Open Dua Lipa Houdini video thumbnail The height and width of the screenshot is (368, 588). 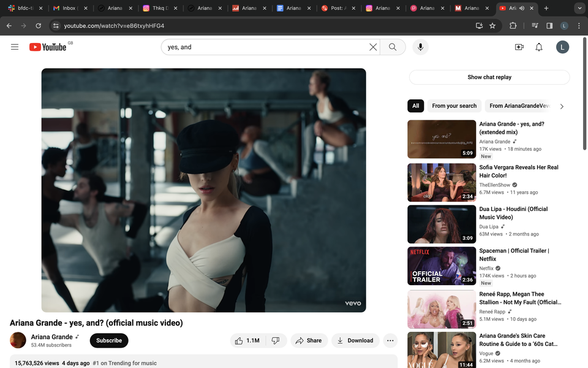click(442, 224)
